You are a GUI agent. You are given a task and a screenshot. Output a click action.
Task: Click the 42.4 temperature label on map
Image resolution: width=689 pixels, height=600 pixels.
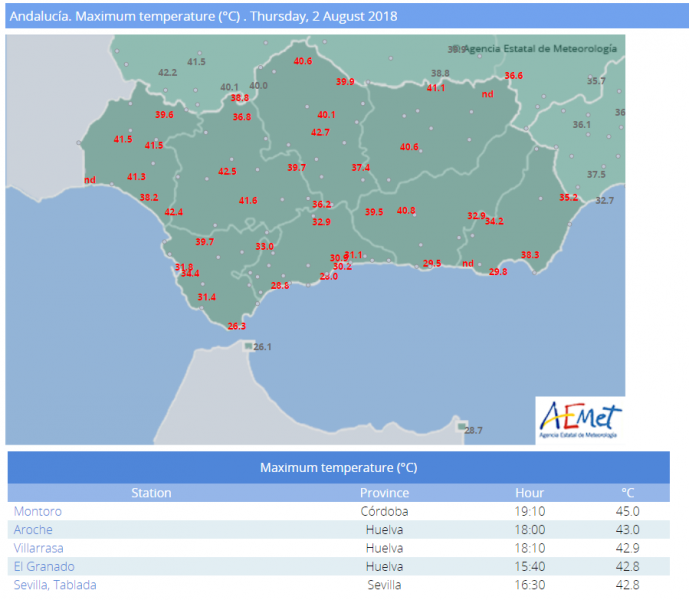174,212
